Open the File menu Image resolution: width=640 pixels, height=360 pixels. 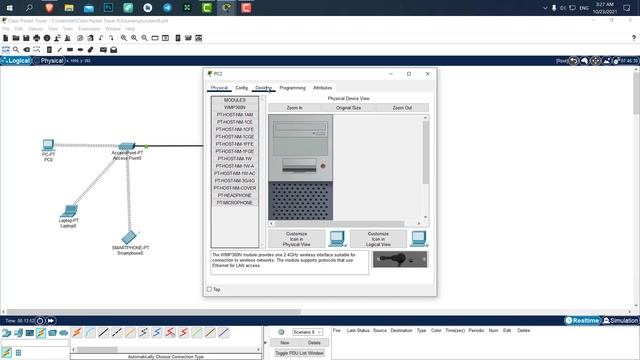pyautogui.click(x=6, y=29)
